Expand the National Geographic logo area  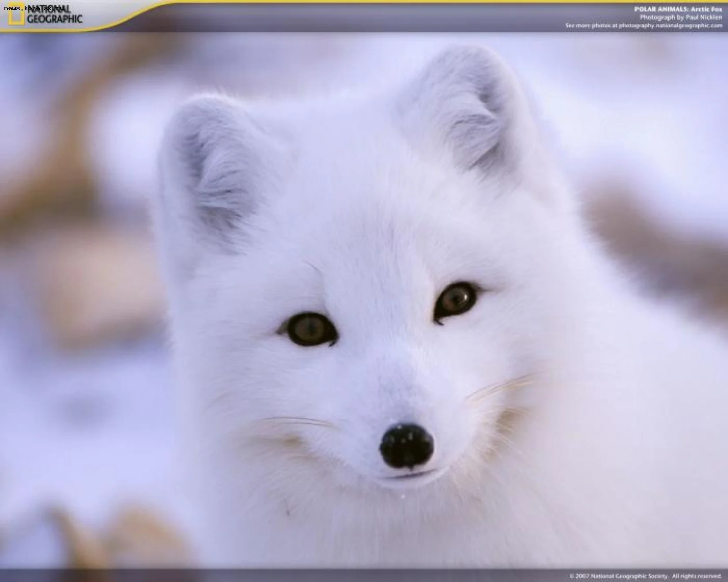pyautogui.click(x=44, y=12)
